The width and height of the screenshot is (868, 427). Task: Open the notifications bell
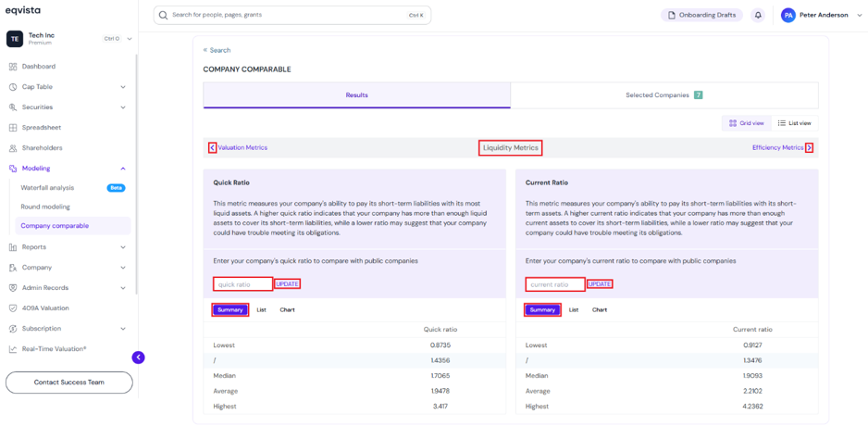(x=758, y=15)
